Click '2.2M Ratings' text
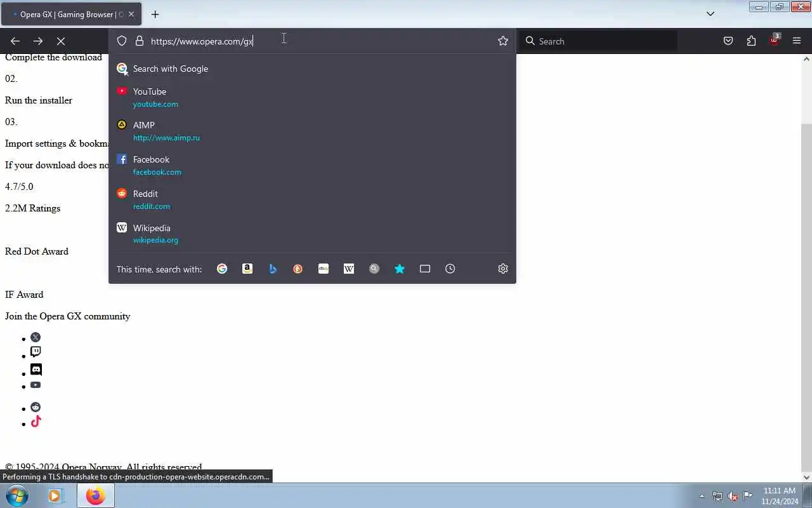This screenshot has height=508, width=812. coord(32,208)
